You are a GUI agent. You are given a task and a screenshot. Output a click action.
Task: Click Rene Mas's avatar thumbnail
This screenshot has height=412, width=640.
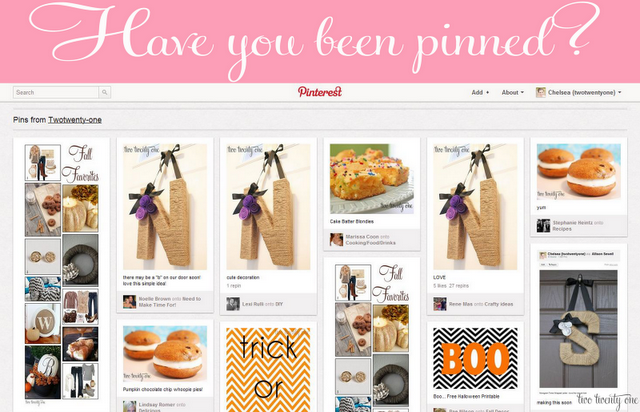pyautogui.click(x=440, y=304)
